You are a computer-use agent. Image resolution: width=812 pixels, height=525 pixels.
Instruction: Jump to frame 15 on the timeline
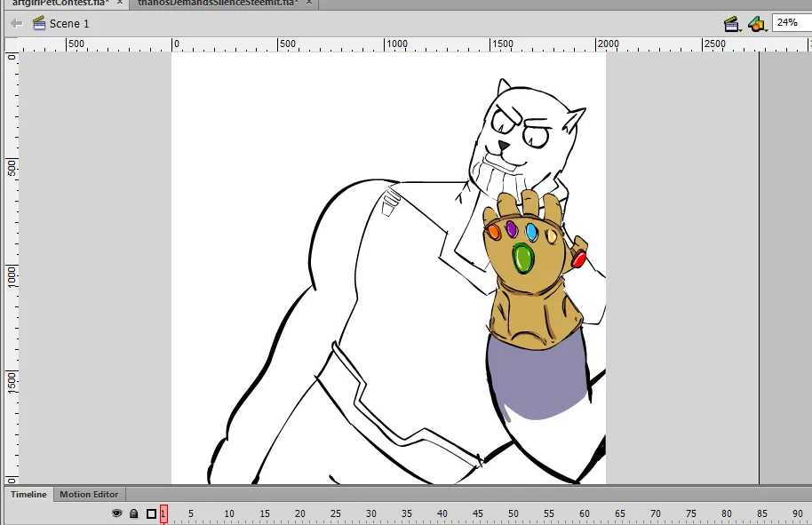click(265, 513)
